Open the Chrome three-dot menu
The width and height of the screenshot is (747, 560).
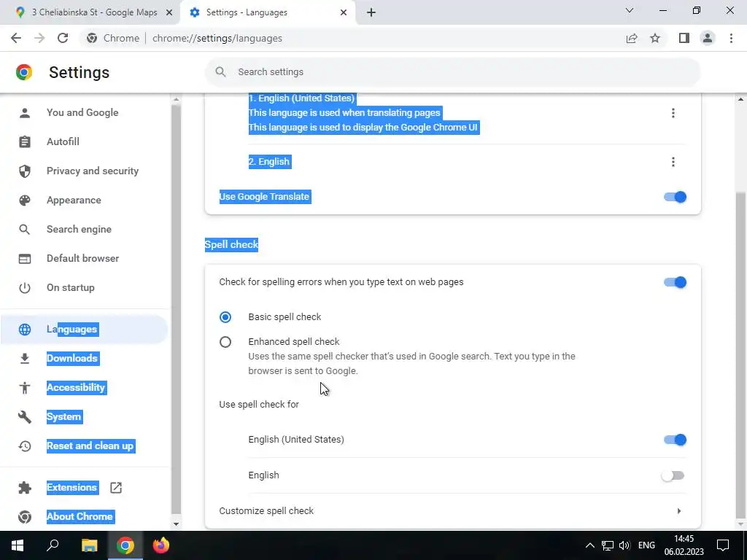(731, 38)
